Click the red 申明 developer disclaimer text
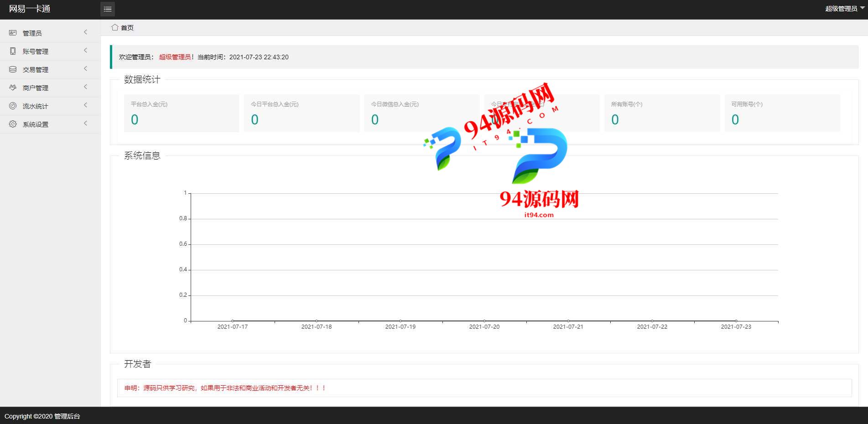 click(225, 388)
